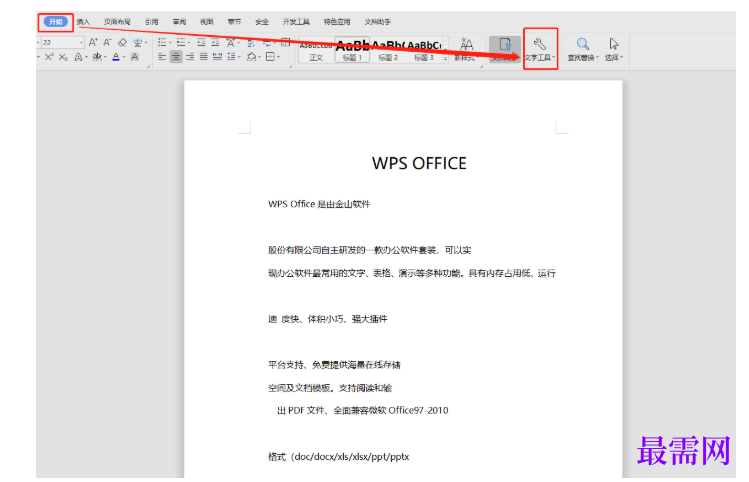This screenshot has width=749, height=482.
Task: Open the 章节 tab
Action: tap(234, 22)
